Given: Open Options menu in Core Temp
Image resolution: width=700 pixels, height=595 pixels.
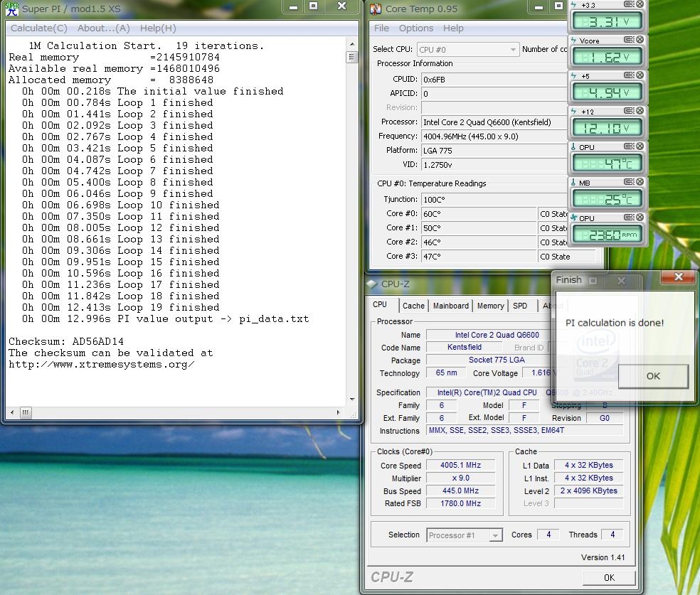Looking at the screenshot, I should tap(416, 28).
